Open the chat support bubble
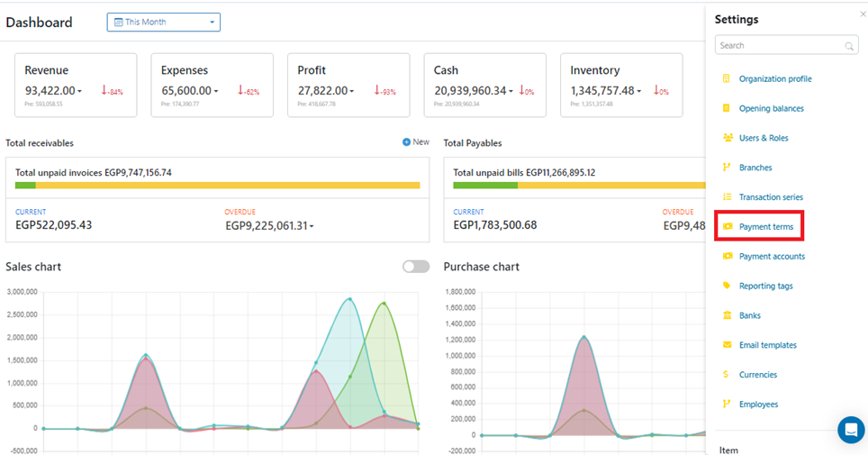Image resolution: width=868 pixels, height=455 pixels. click(850, 429)
